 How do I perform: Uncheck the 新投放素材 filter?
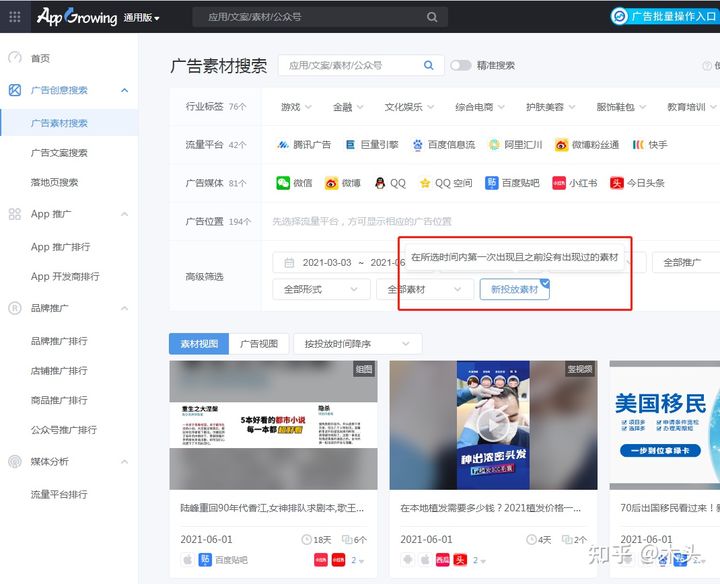514,289
